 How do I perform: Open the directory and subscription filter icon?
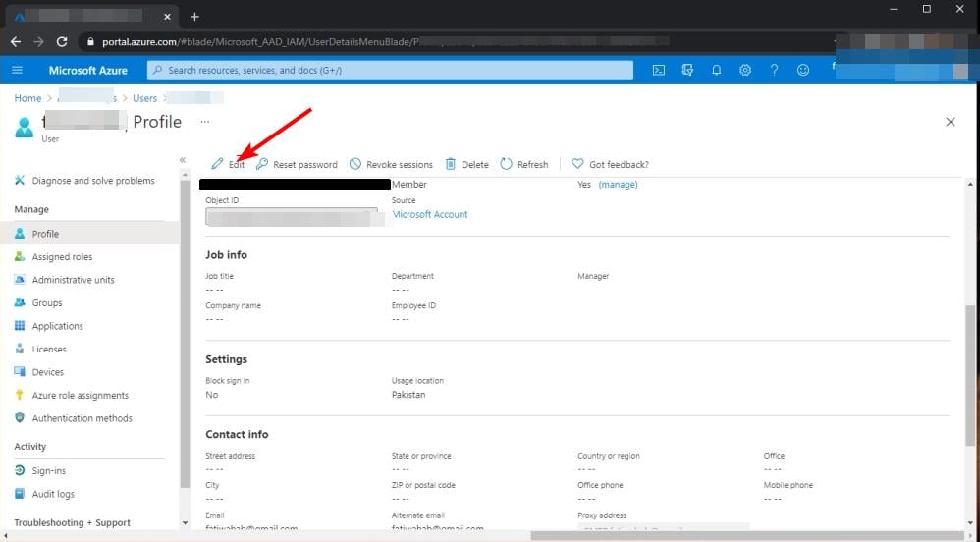coord(687,70)
